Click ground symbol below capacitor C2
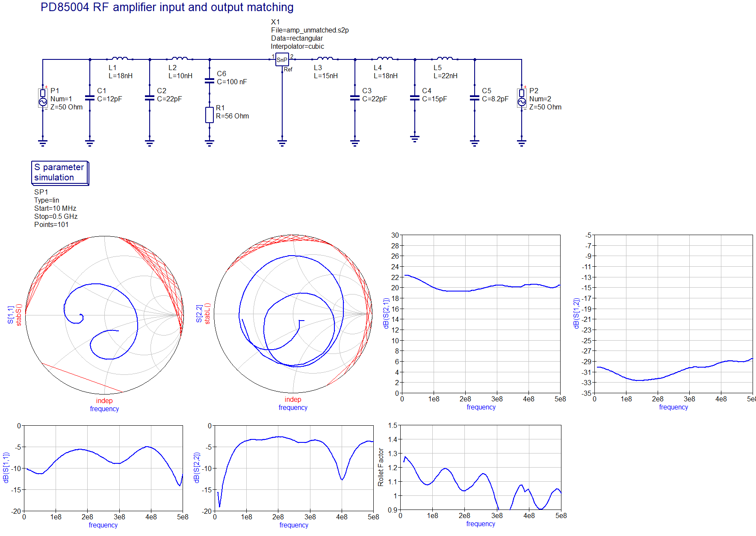Viewport: 756px width, 536px height. [150, 142]
